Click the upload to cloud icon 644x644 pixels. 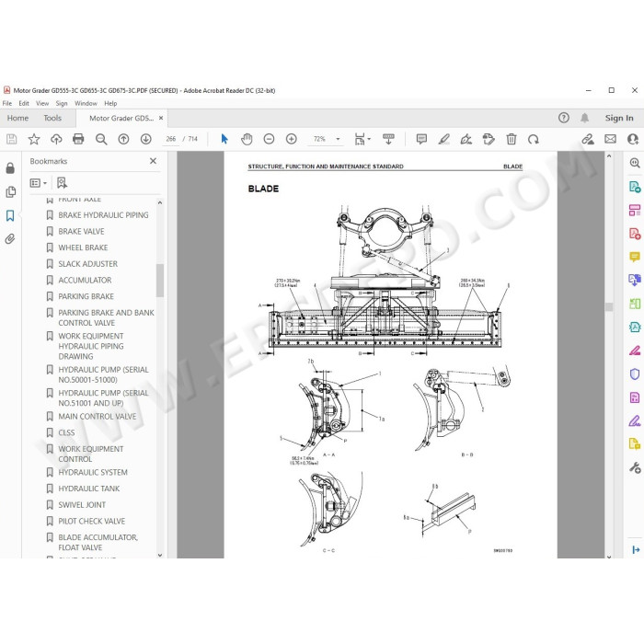point(56,139)
